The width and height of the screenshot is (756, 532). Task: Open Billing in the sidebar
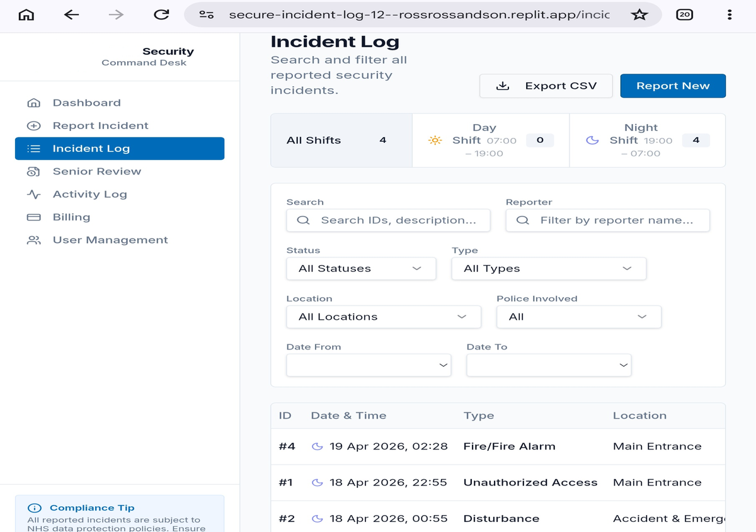click(120, 217)
